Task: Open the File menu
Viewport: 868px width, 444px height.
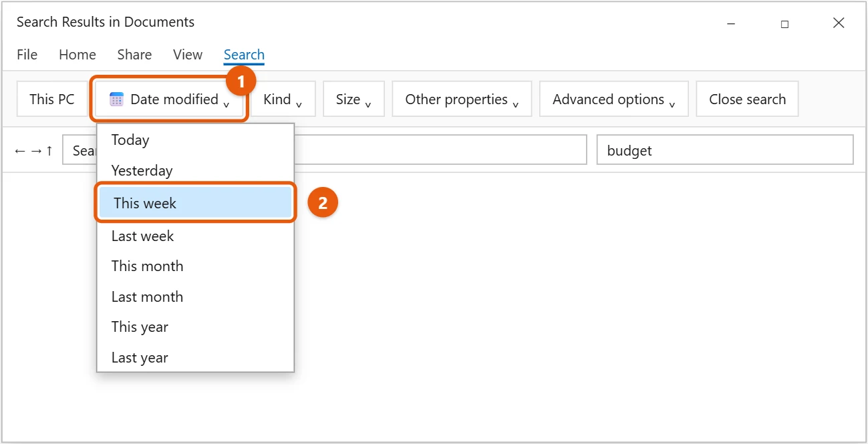Action: point(27,55)
